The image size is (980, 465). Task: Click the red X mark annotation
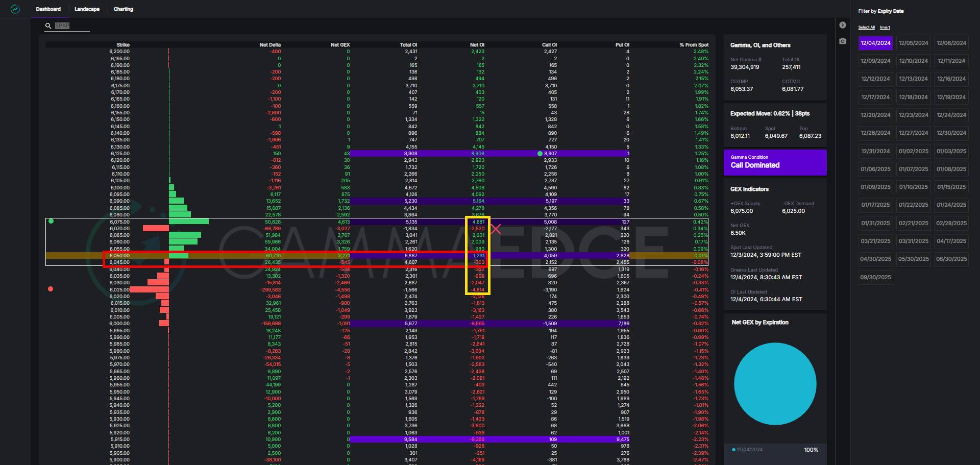click(x=496, y=229)
